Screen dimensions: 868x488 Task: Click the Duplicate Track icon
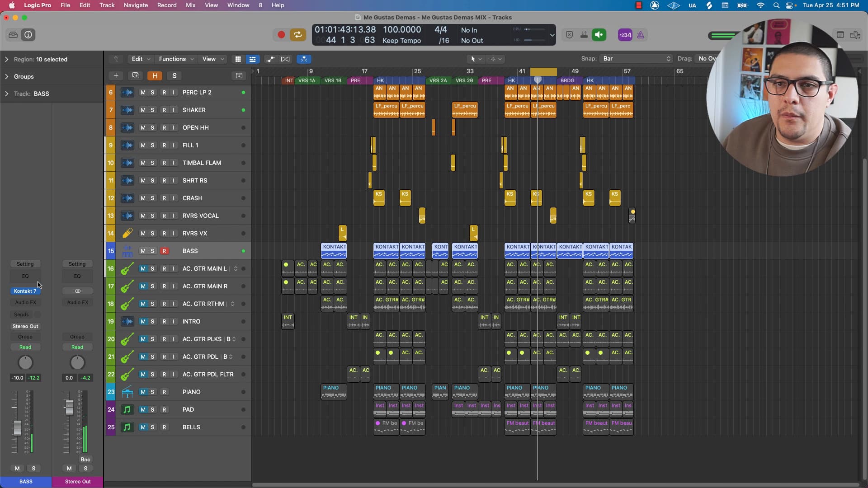pos(136,75)
